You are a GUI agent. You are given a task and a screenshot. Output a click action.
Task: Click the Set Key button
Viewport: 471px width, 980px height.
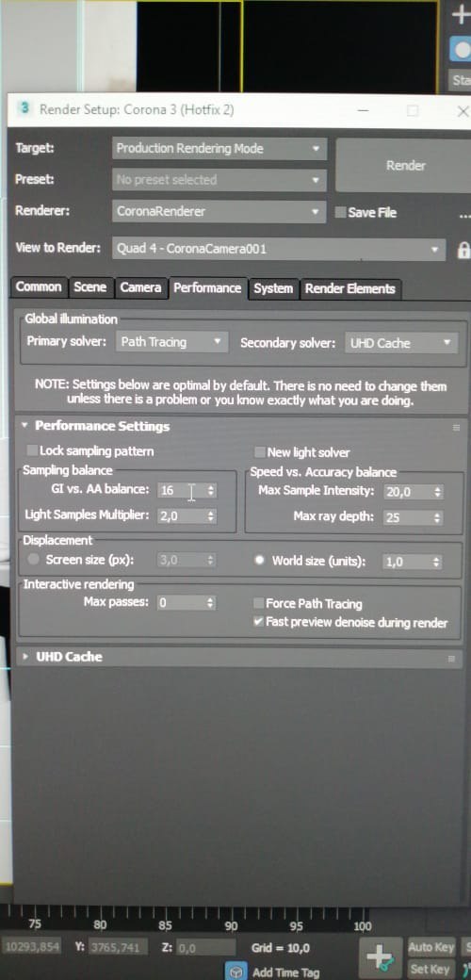[430, 970]
